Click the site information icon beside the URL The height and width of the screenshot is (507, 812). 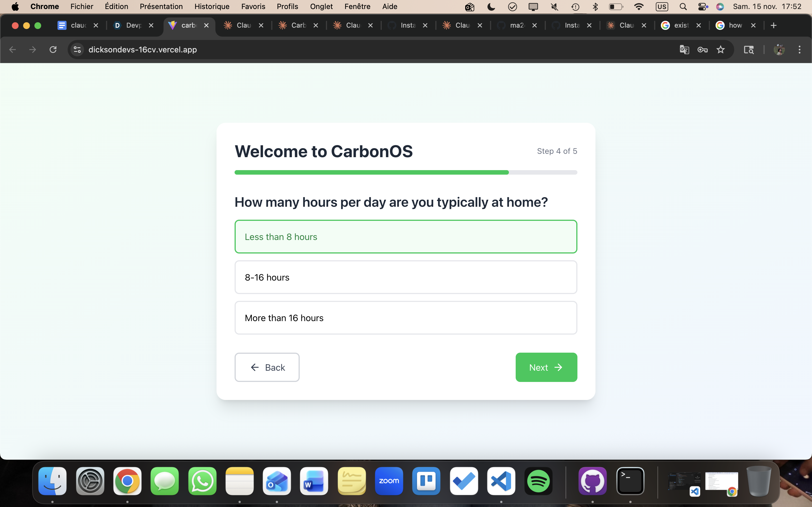pos(78,50)
